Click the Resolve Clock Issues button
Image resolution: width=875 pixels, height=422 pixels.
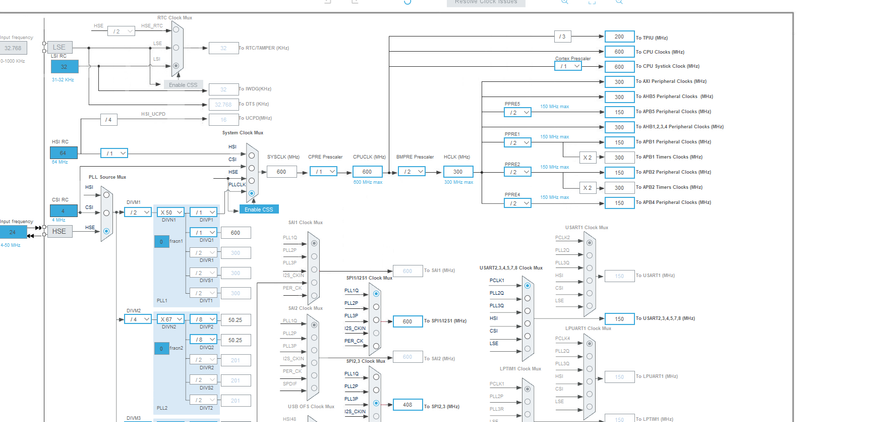486,2
